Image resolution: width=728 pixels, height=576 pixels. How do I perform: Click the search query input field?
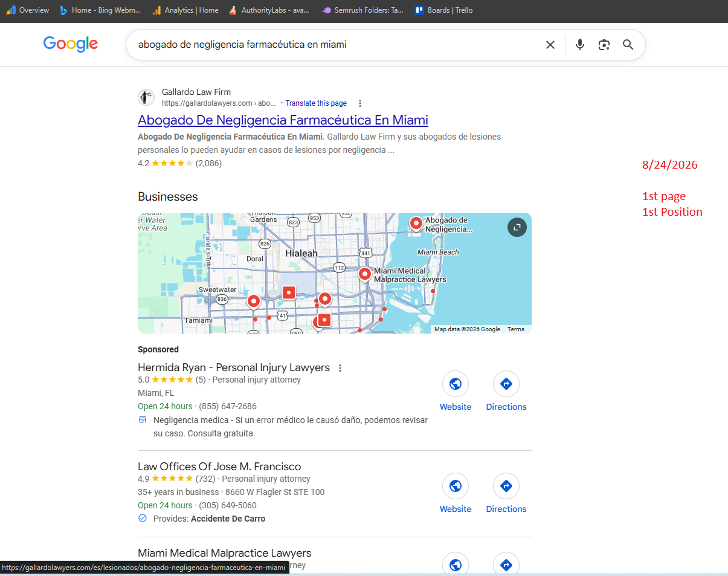pos(335,45)
